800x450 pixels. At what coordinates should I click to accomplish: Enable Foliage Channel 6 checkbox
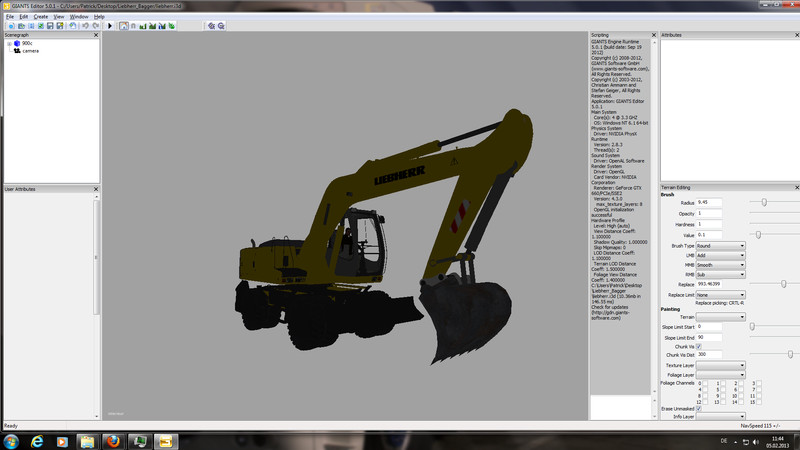click(x=741, y=390)
